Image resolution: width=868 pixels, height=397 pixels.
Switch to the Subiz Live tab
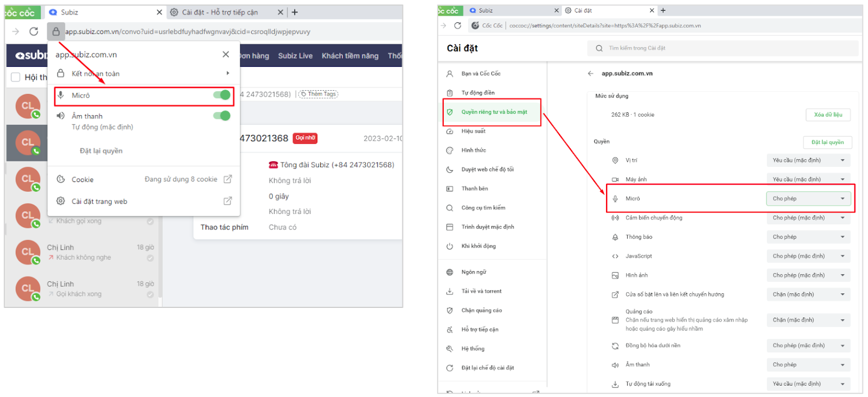click(295, 56)
